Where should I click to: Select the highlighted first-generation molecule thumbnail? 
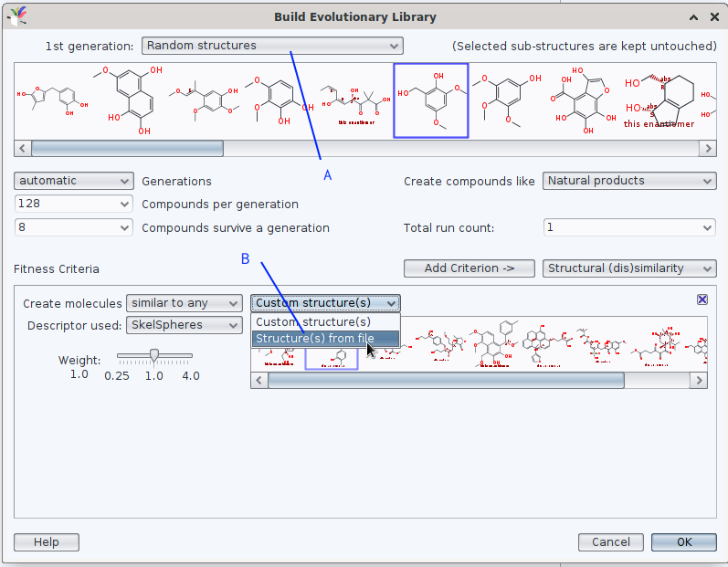click(x=430, y=100)
